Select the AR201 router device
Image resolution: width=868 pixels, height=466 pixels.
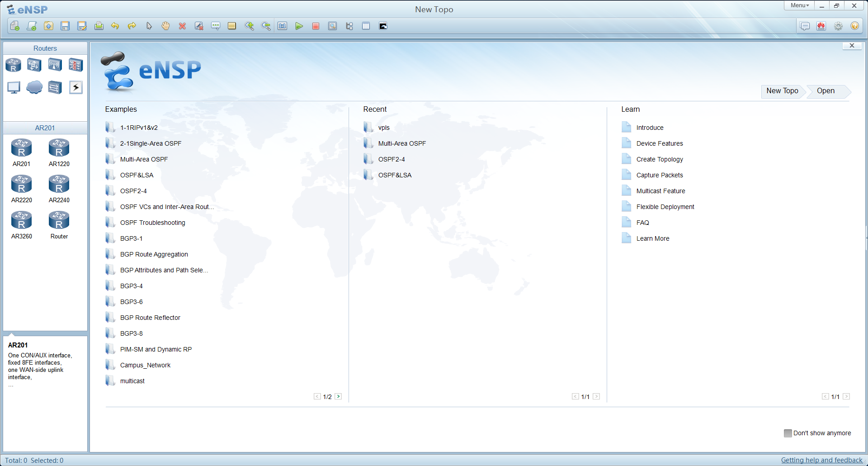21,152
